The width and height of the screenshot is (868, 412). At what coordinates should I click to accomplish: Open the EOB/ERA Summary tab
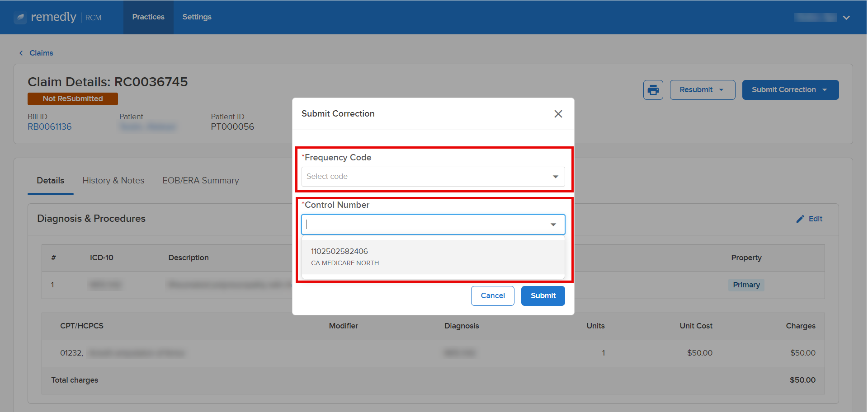[x=200, y=180]
